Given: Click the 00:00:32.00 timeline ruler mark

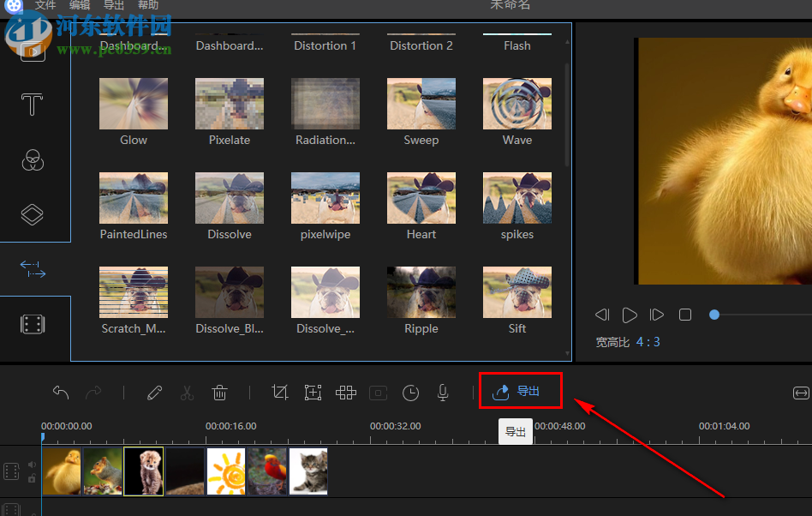Looking at the screenshot, I should (x=395, y=426).
